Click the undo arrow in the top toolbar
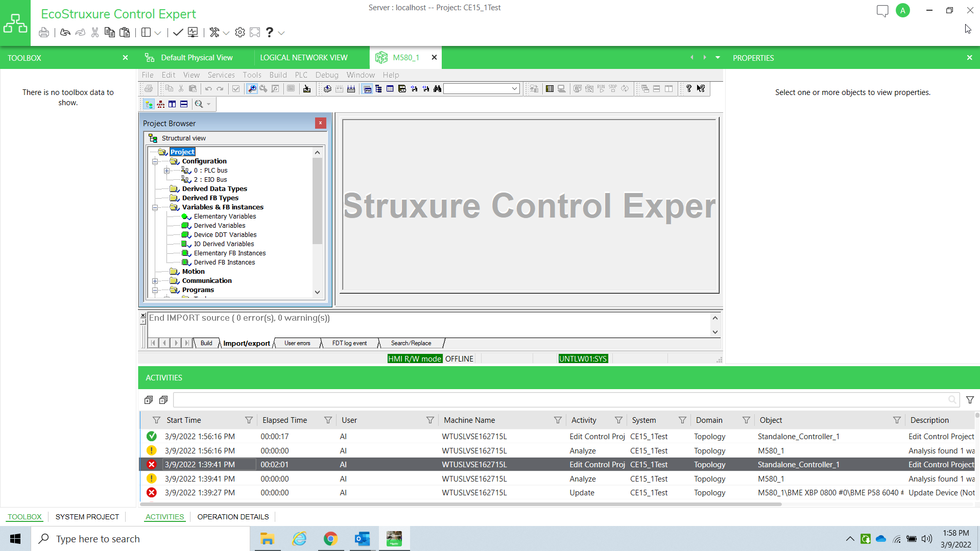Screen dimensions: 980x551 [65, 33]
